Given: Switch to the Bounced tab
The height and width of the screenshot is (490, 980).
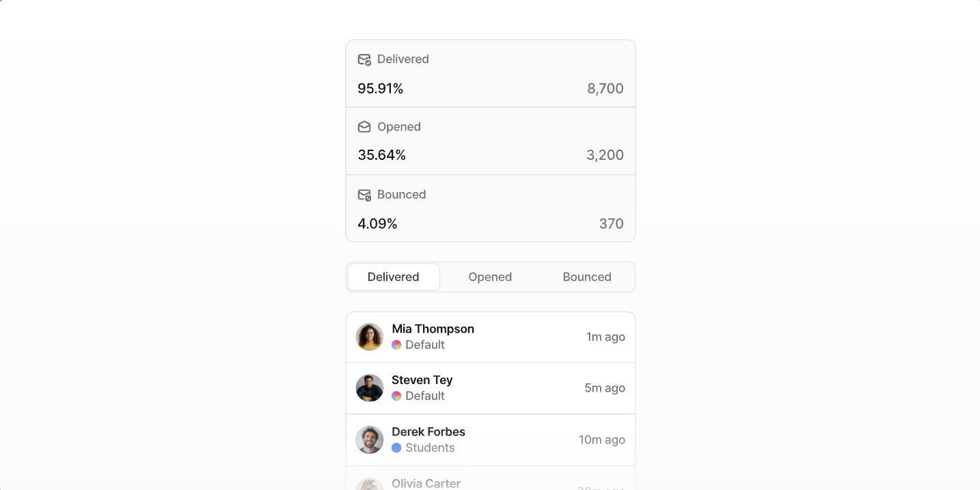Looking at the screenshot, I should coord(587,277).
